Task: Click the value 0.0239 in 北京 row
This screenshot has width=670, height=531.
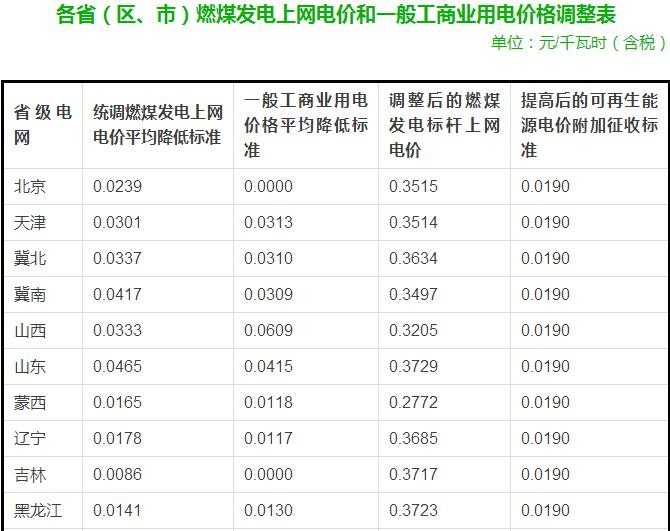Action: (117, 186)
